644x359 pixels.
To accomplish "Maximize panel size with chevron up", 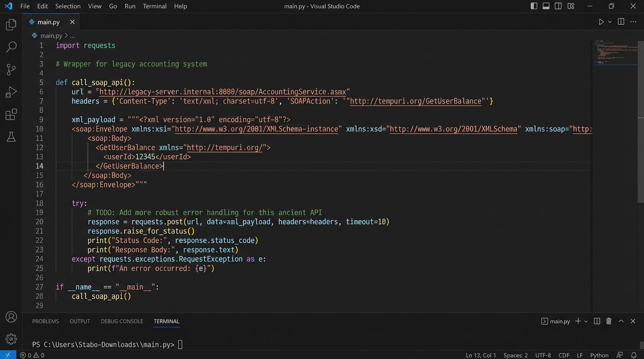I will (621, 321).
